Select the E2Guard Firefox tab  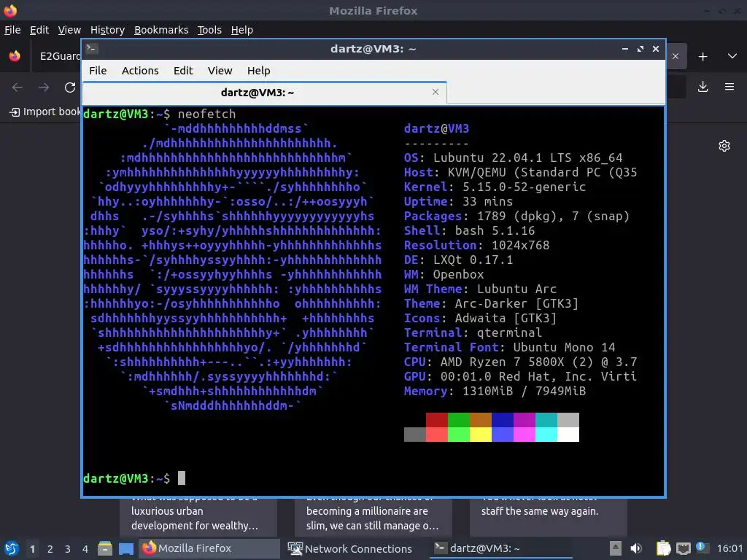(57, 56)
